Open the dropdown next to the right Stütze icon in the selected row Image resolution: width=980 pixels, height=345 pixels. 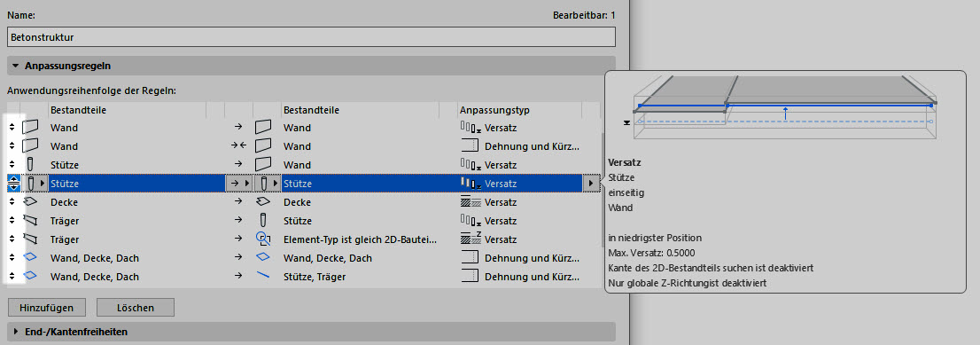(x=275, y=184)
